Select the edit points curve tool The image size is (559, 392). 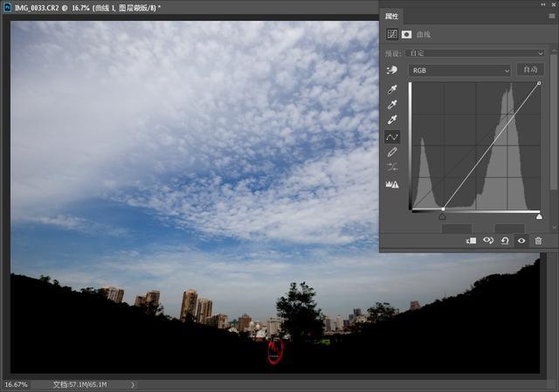(392, 137)
